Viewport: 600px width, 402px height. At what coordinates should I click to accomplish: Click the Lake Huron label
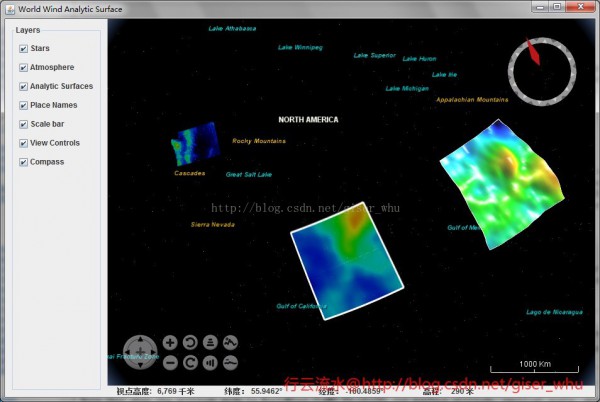point(419,59)
